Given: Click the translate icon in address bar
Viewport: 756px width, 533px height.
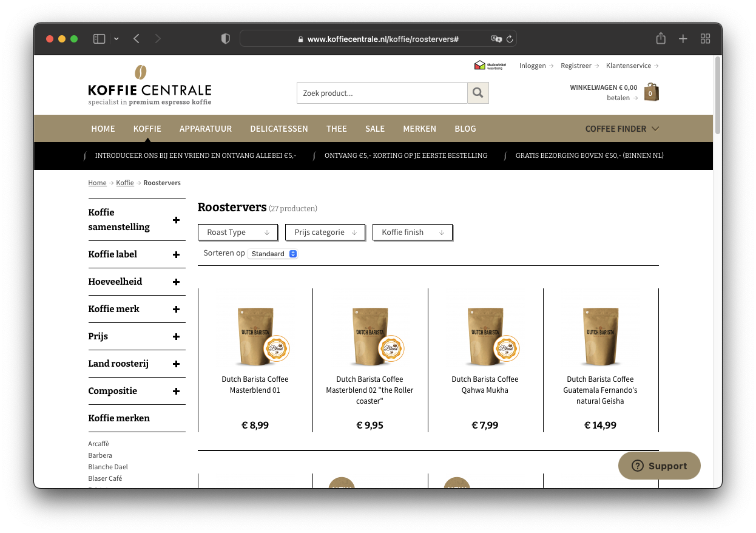Looking at the screenshot, I should click(496, 39).
